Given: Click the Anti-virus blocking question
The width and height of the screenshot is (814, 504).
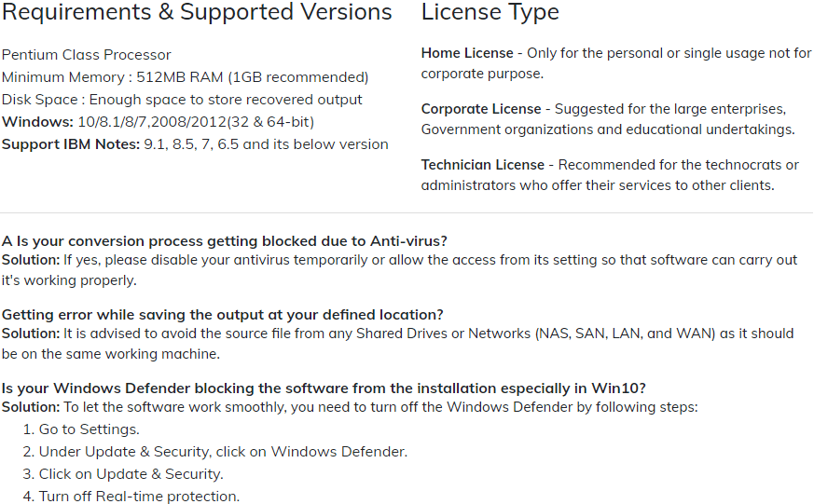Looking at the screenshot, I should pyautogui.click(x=225, y=241).
